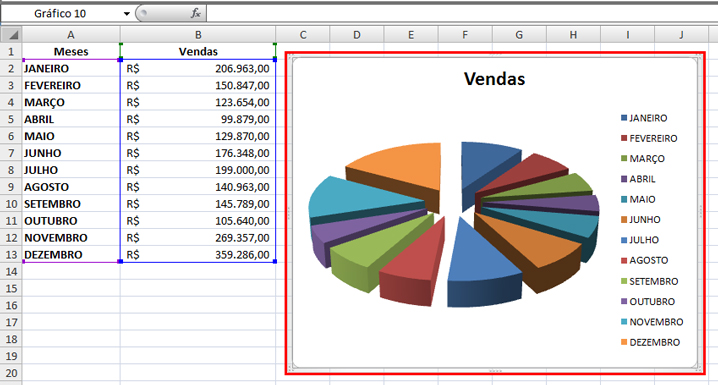The width and height of the screenshot is (718, 385).
Task: Click the Name Box showing Gráfico 10
Action: (60, 14)
